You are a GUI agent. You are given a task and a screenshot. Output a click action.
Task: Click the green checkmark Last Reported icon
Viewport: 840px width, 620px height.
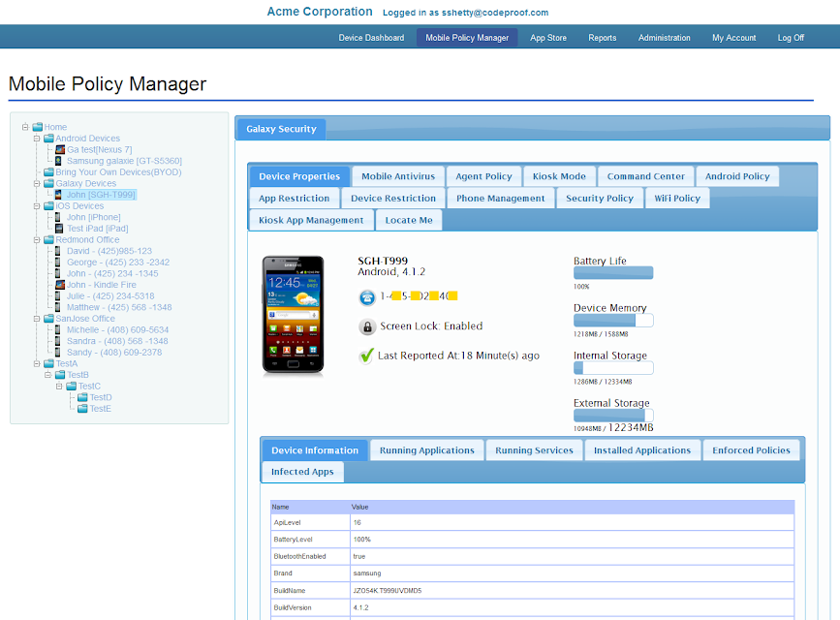tap(366, 356)
